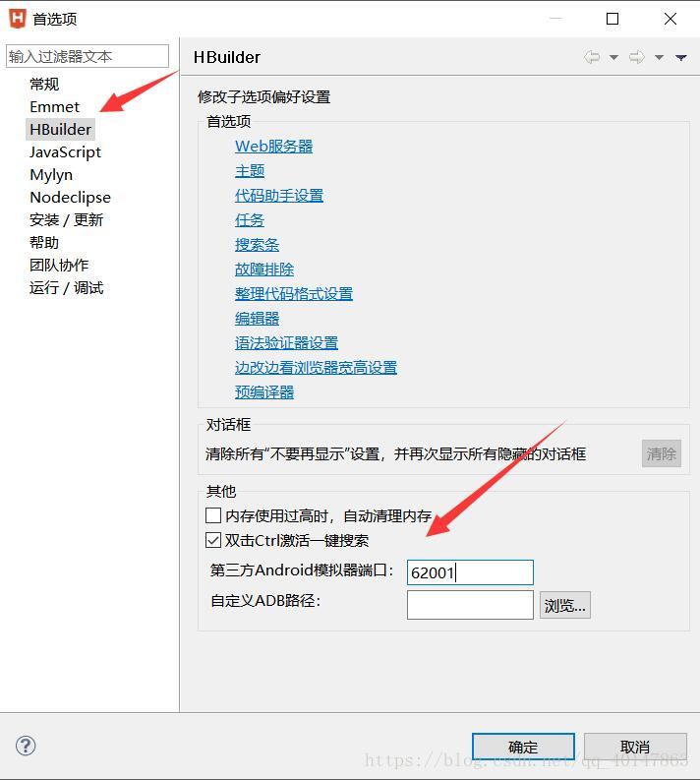Image resolution: width=700 pixels, height=780 pixels.
Task: Click the back navigation arrow icon
Action: (592, 57)
